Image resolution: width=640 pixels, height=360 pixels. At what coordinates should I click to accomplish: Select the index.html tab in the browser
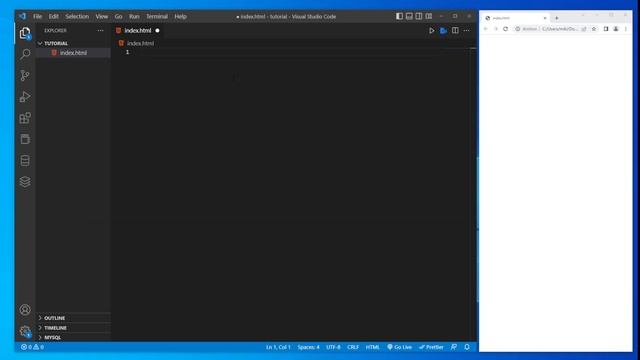(515, 18)
